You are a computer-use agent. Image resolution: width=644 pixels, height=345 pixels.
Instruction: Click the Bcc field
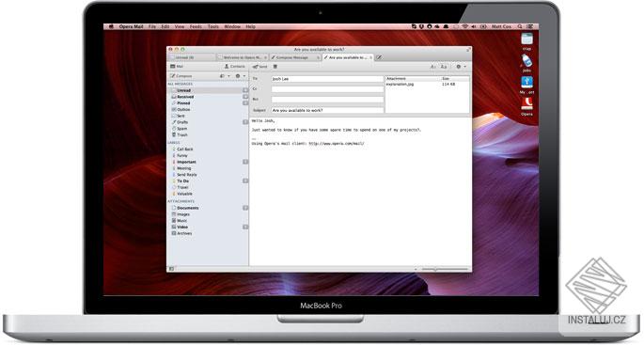tap(327, 100)
